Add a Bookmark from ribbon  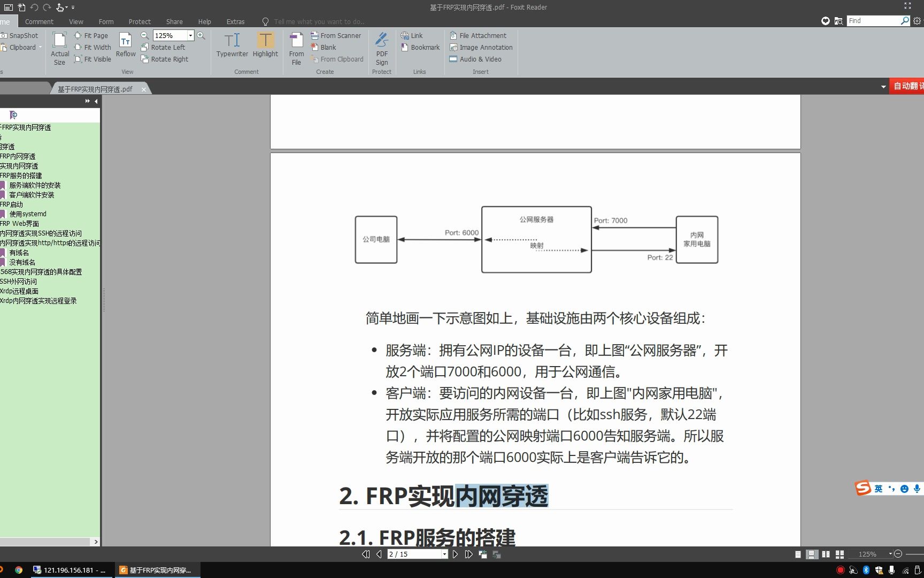pos(420,47)
